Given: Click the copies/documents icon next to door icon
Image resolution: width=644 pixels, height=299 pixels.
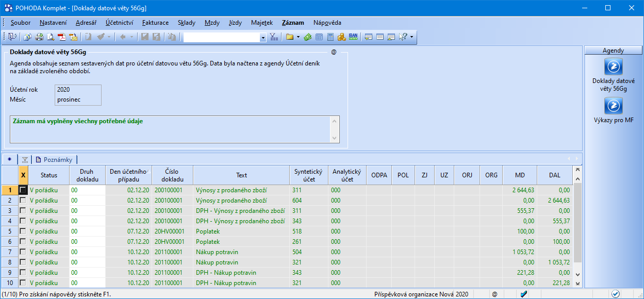Looking at the screenshot, I should point(27,37).
